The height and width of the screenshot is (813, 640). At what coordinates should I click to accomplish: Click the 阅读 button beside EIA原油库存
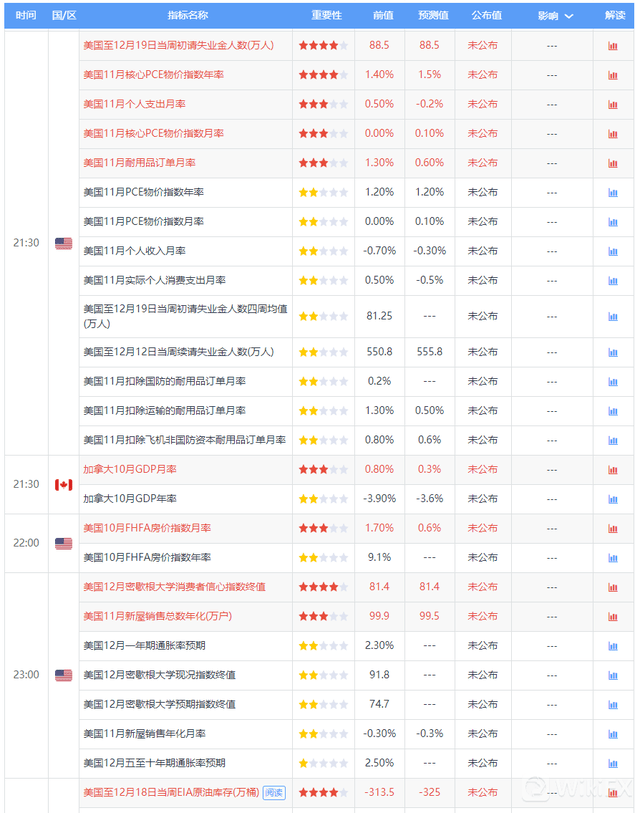(x=274, y=792)
